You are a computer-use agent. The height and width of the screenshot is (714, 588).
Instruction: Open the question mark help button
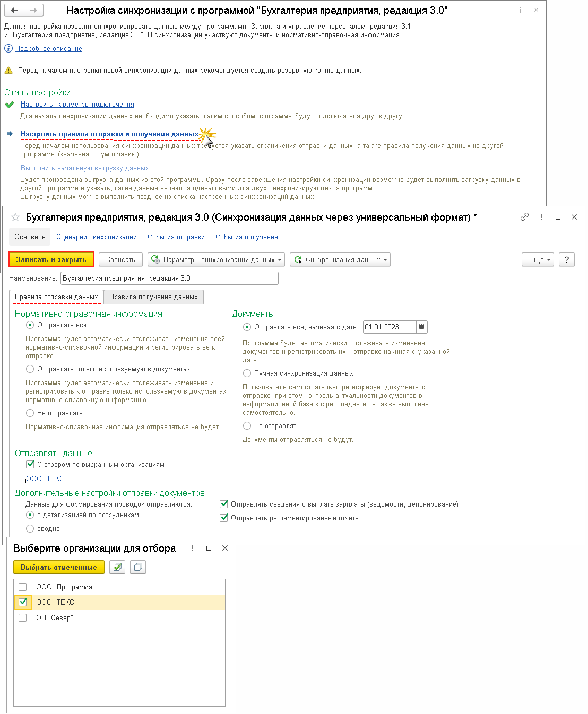[567, 259]
